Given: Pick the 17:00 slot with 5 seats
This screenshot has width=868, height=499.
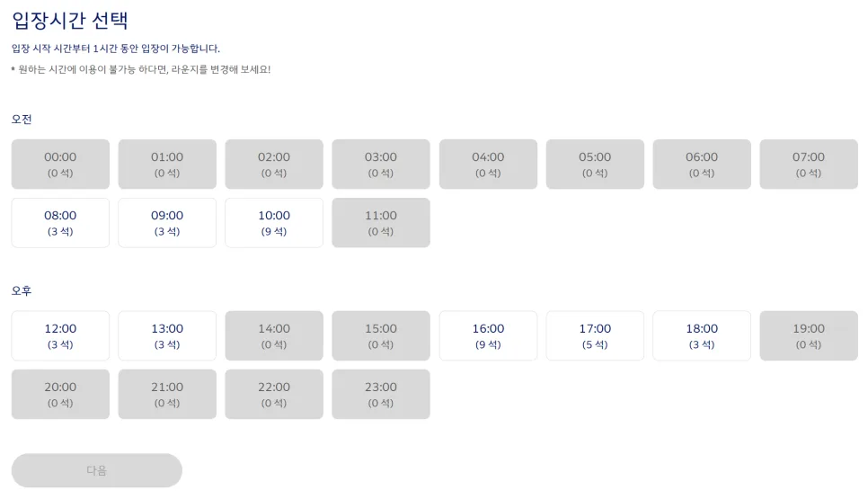Looking at the screenshot, I should [x=595, y=336].
